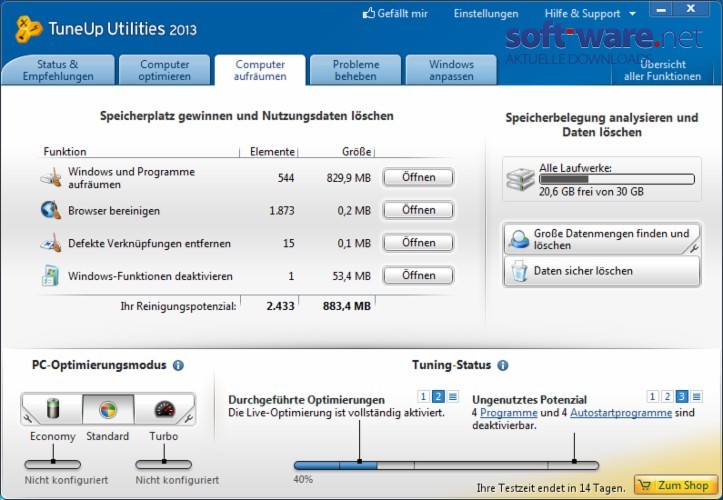This screenshot has height=500, width=723.
Task: Click the Economy Nicht konfiguriert slider
Action: [53, 464]
